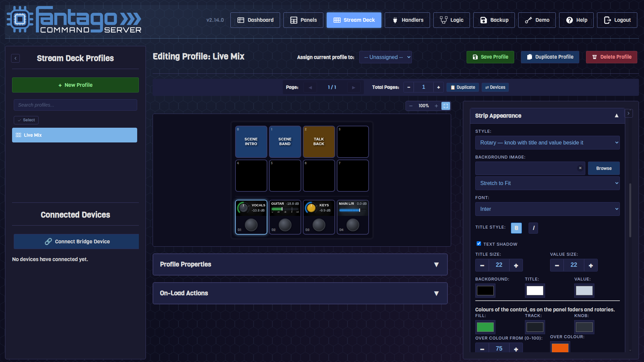The height and width of the screenshot is (362, 644).
Task: Toggle italic title style
Action: tap(533, 228)
